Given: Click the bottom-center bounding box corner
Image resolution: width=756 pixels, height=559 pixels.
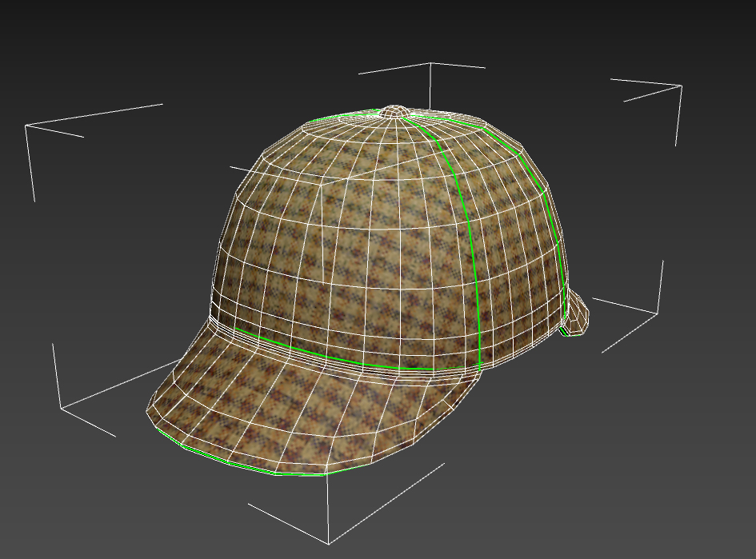Looking at the screenshot, I should pyautogui.click(x=329, y=542).
